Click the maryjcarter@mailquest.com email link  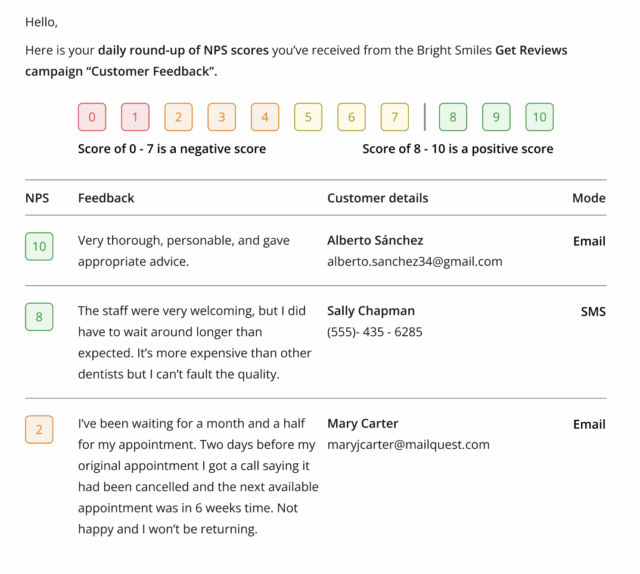408,444
